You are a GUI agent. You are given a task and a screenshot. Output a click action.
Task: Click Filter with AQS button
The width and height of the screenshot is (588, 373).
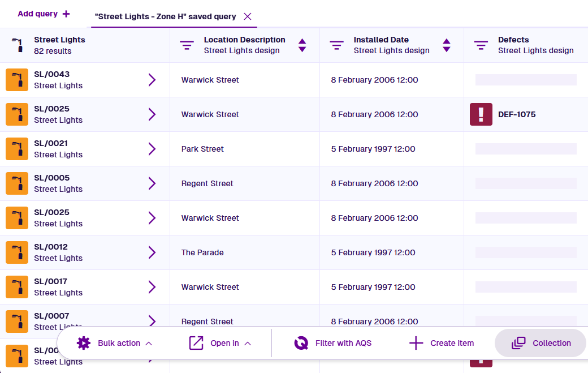(333, 343)
